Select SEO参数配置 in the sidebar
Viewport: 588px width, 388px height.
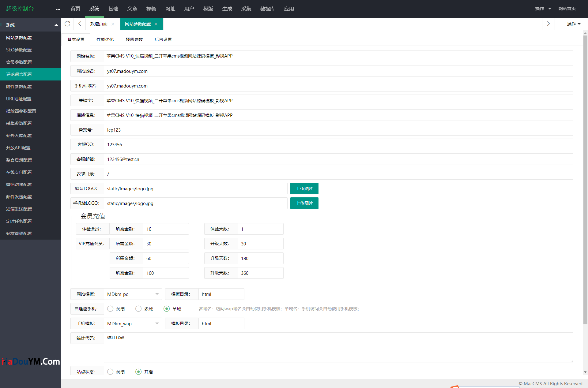click(x=19, y=50)
